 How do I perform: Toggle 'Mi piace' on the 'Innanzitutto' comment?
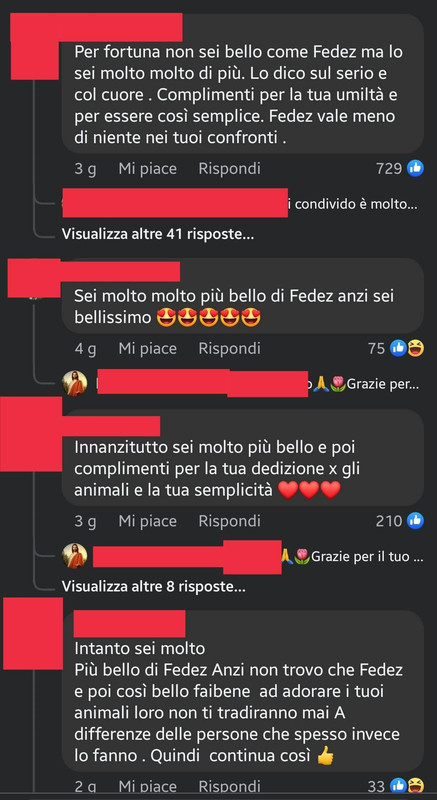(x=147, y=521)
